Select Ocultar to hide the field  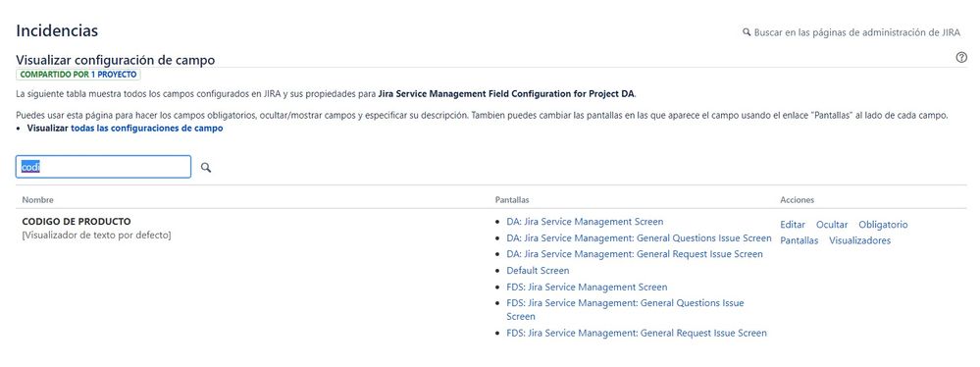[832, 225]
